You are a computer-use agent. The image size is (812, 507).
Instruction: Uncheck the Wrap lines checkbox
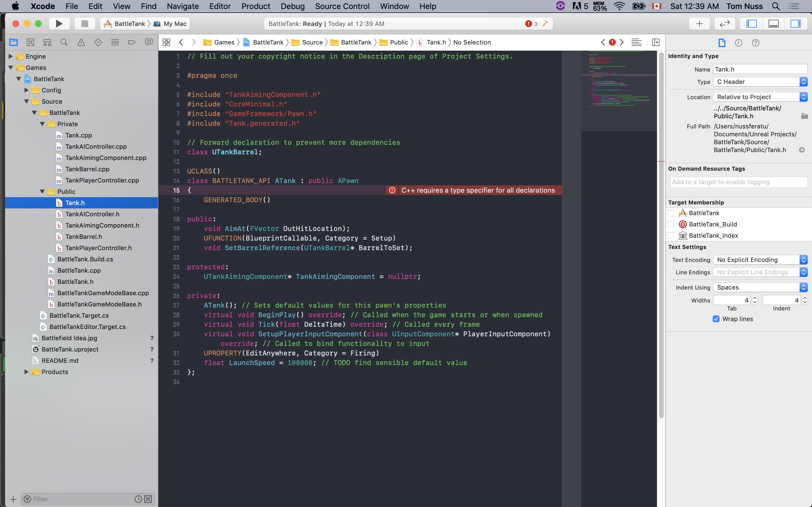click(716, 319)
